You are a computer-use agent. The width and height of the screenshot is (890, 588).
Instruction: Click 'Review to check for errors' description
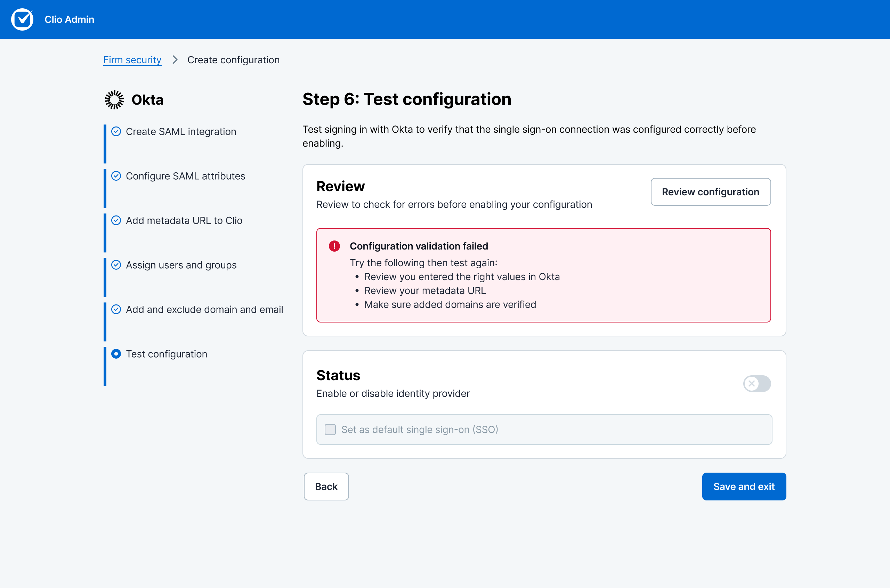[454, 204]
